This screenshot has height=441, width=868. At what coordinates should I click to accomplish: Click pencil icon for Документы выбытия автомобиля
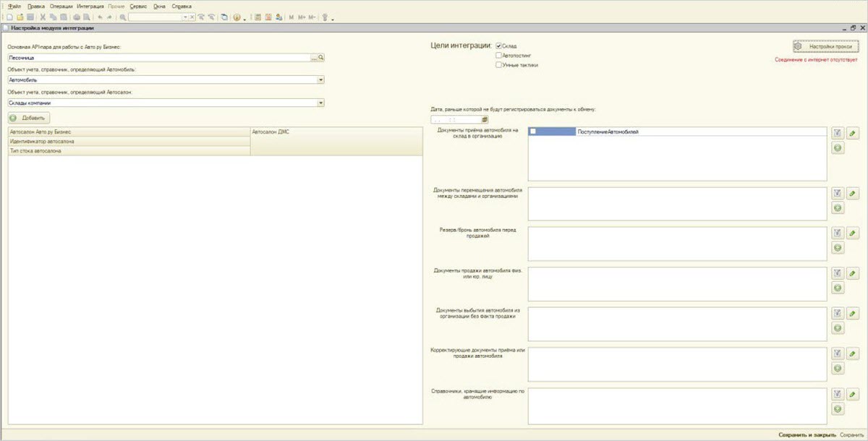(x=852, y=313)
